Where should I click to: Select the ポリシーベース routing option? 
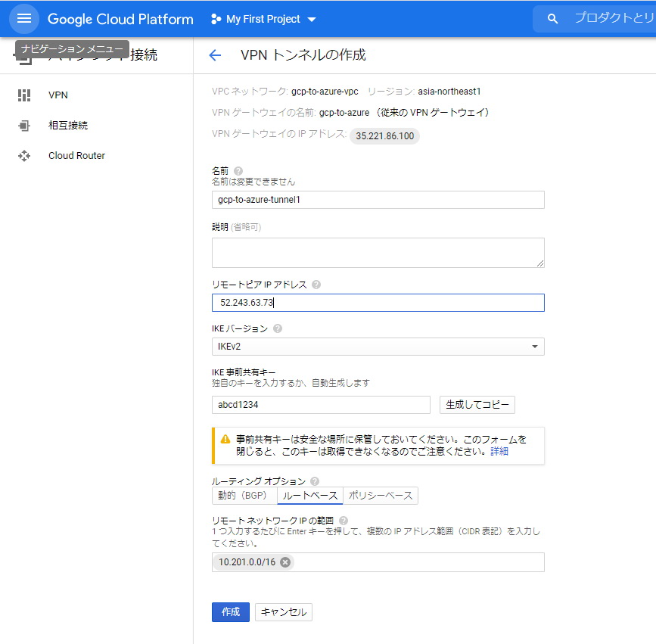(x=381, y=496)
